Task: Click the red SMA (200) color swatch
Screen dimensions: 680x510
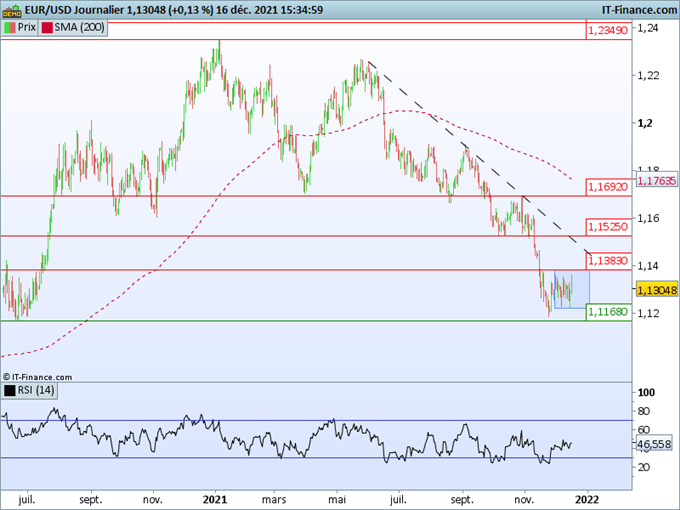Action: [x=47, y=28]
